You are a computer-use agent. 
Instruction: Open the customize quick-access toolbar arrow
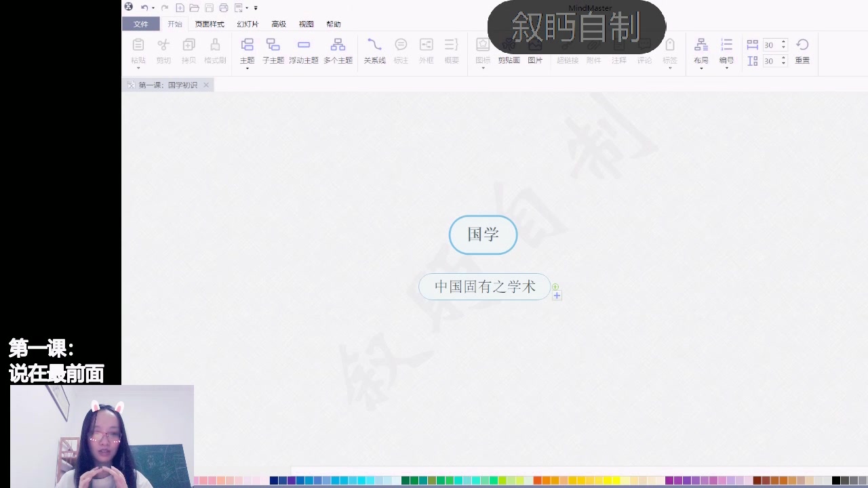[x=256, y=8]
